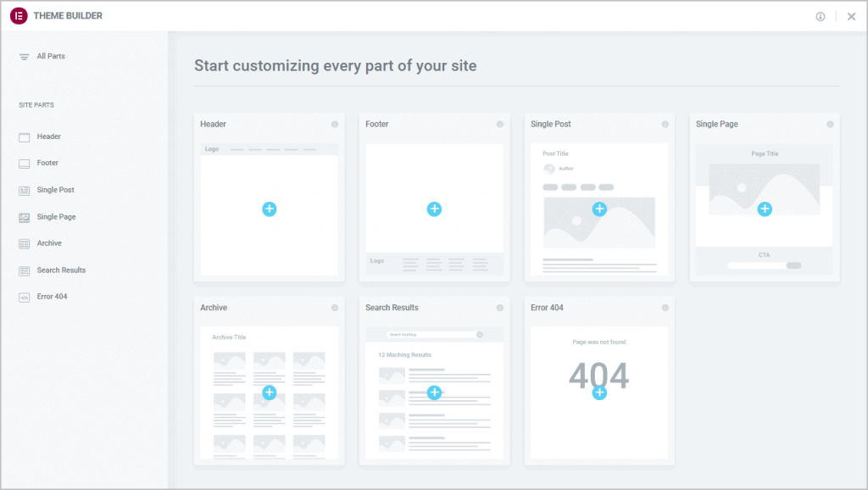Click the plus button to add a Header
Image resolution: width=868 pixels, height=490 pixels.
(x=269, y=209)
